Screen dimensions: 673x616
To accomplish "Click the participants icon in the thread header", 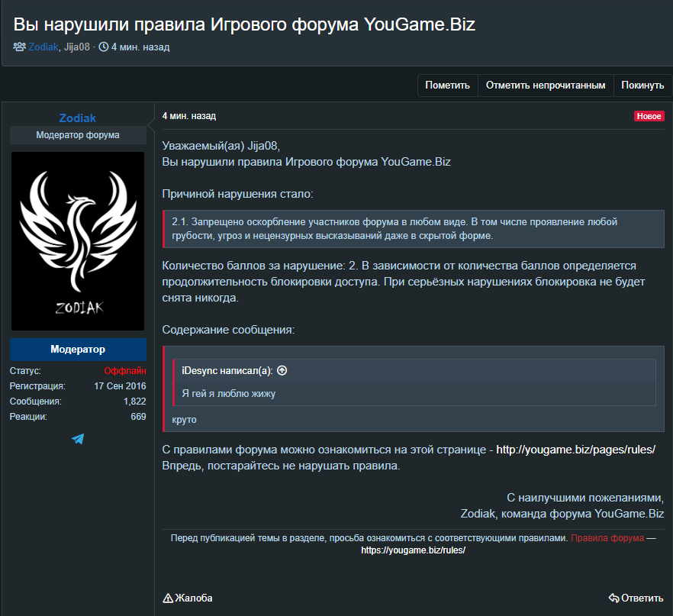I will (18, 47).
